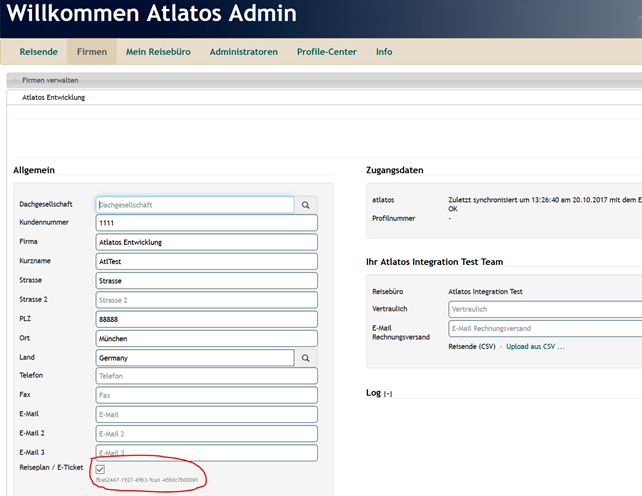
Task: Focus the Dachgesellschaft input field
Action: click(195, 205)
